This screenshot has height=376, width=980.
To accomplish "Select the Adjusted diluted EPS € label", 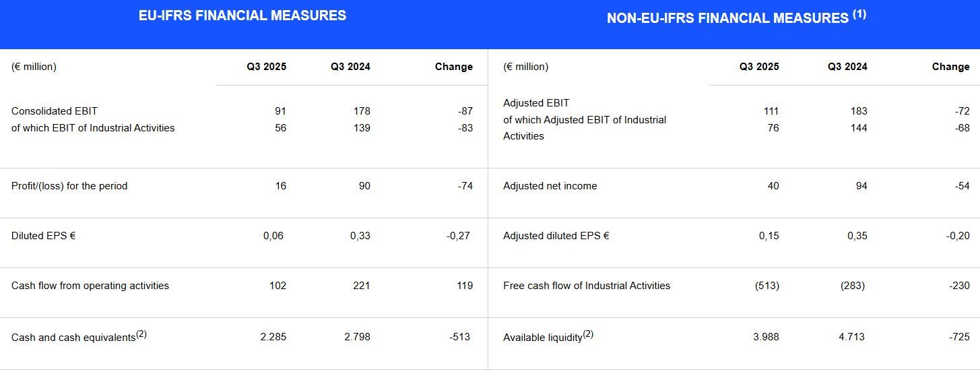I will (x=556, y=236).
